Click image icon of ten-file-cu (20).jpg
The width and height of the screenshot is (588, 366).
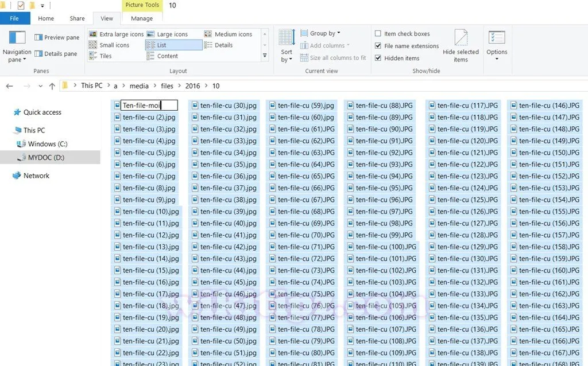tap(117, 329)
